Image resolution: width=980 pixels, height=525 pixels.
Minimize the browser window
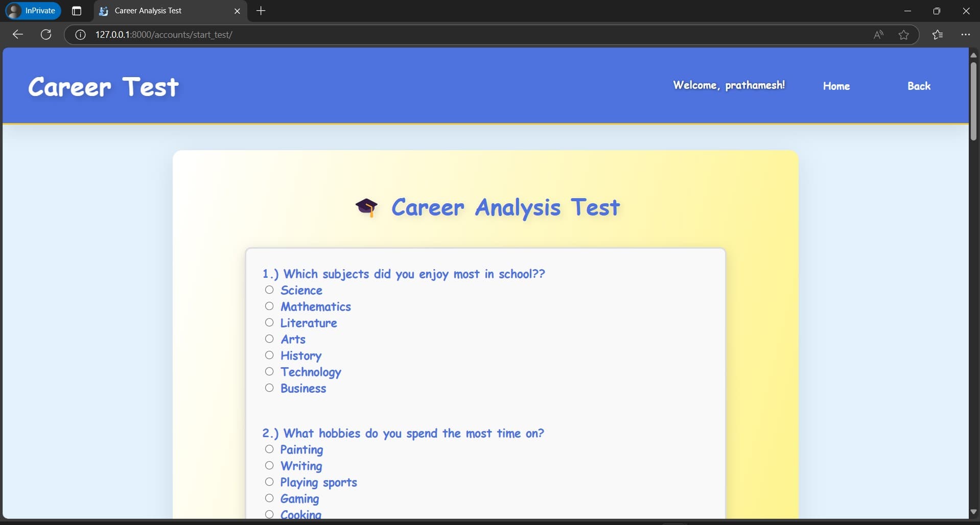click(x=907, y=11)
